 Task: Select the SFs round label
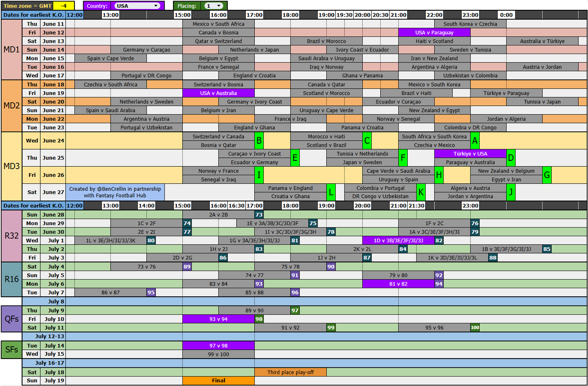coord(11,349)
